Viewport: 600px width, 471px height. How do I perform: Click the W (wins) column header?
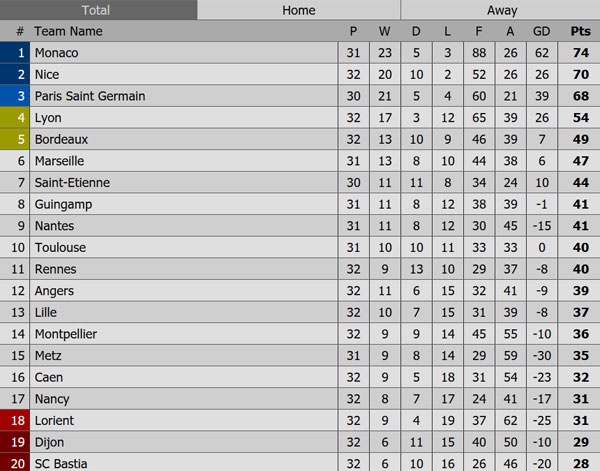click(x=385, y=31)
